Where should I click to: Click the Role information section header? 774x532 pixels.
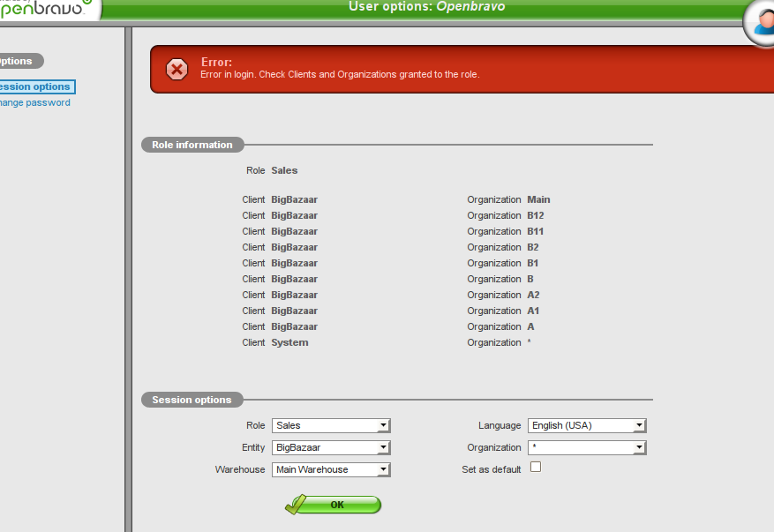(x=192, y=145)
